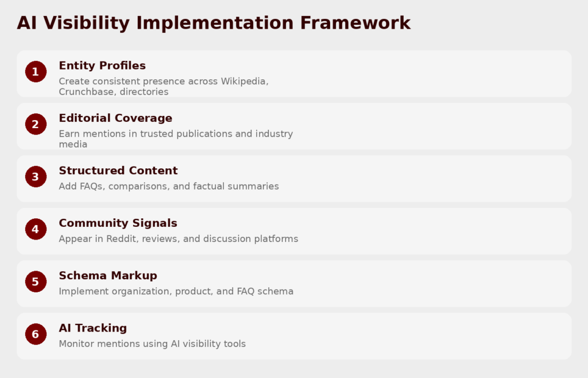Click the Wikipedia, Crunchbase, directories description text

tap(163, 86)
